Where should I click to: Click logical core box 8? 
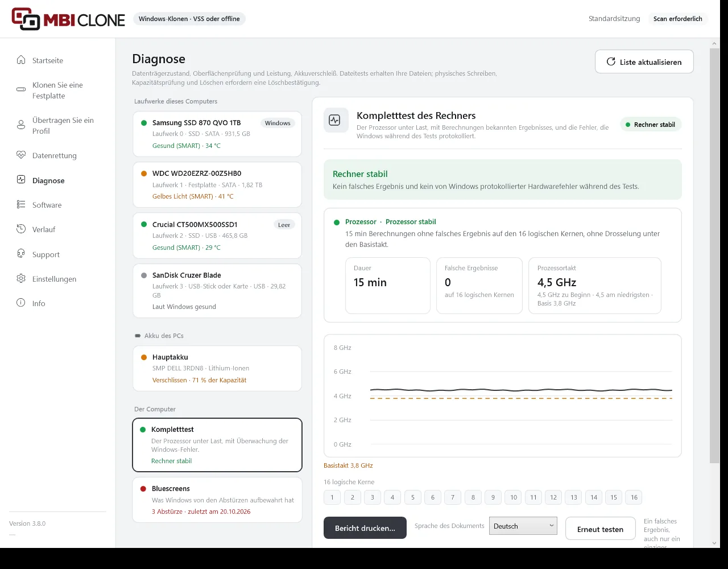pyautogui.click(x=473, y=497)
